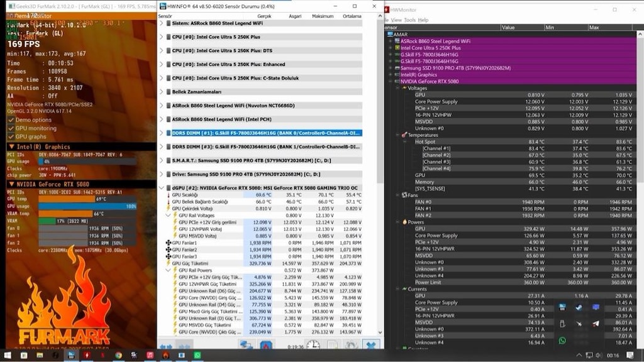Click the HWiNFO vertical scrollbar thumb
The width and height of the screenshot is (644, 362).
380,102
